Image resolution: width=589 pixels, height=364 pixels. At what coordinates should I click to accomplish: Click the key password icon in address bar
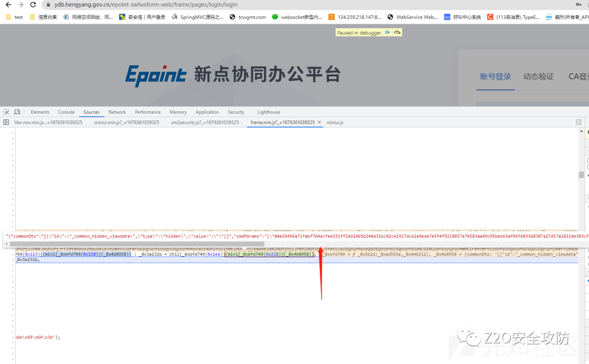(579, 4)
